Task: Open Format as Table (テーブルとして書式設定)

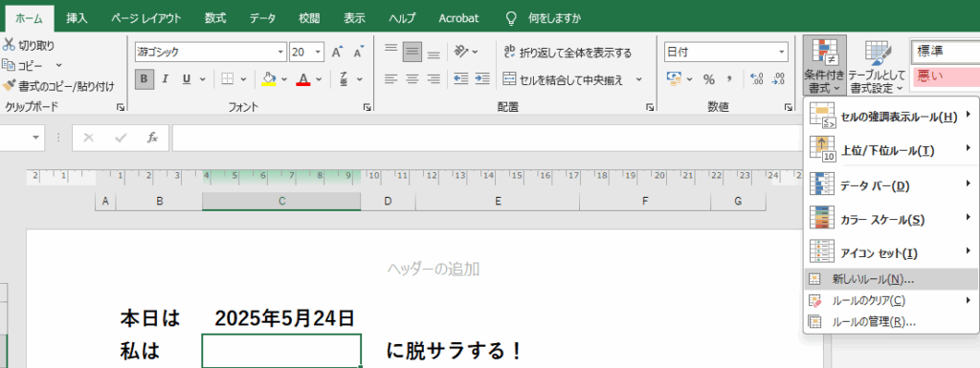Action: pyautogui.click(x=877, y=65)
